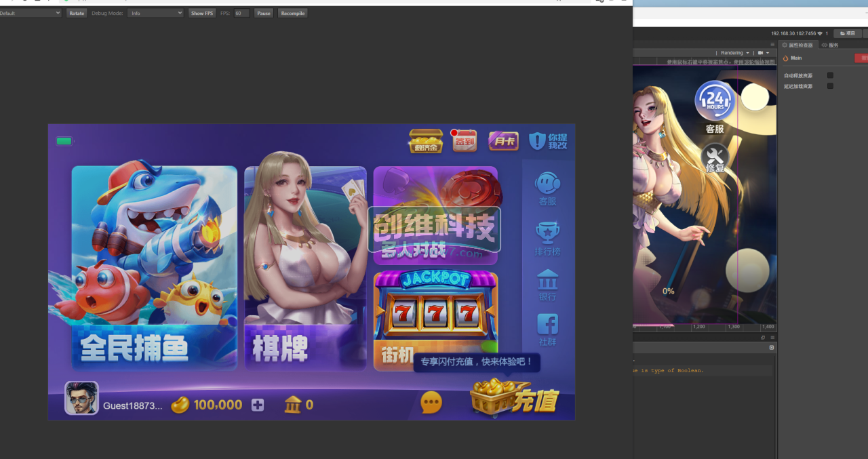Click the player avatar portrait
Image resolution: width=868 pixels, height=459 pixels.
pyautogui.click(x=81, y=398)
